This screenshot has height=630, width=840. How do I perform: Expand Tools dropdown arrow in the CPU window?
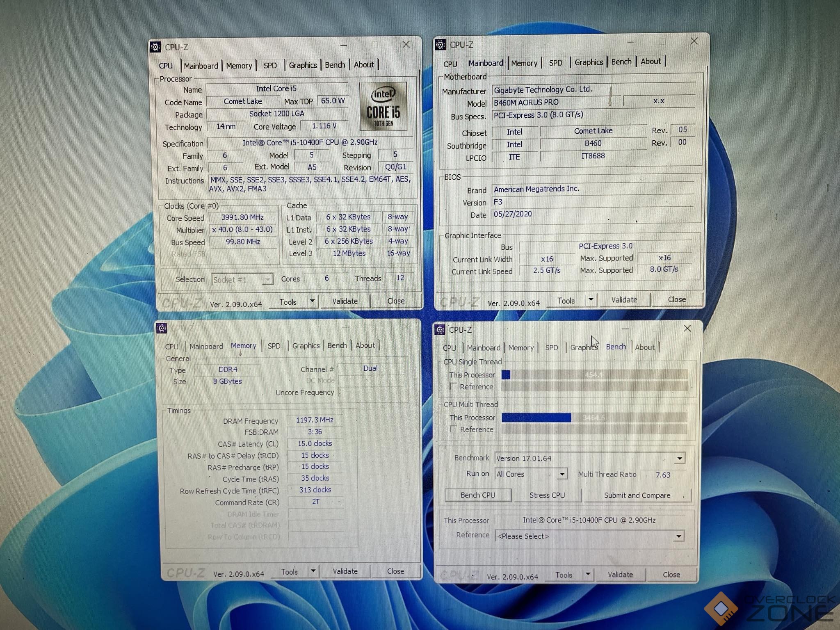(x=313, y=301)
